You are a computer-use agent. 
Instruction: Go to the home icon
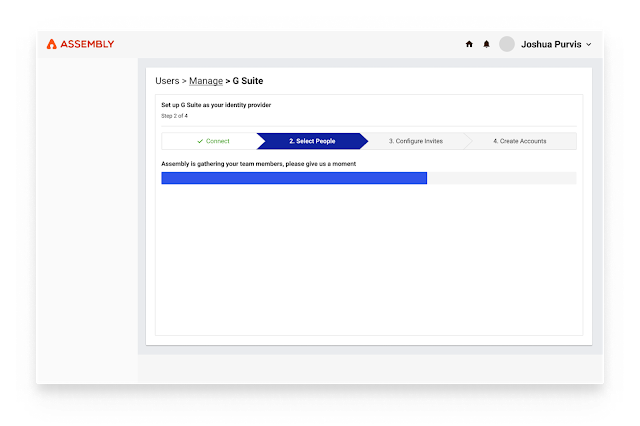pos(469,44)
